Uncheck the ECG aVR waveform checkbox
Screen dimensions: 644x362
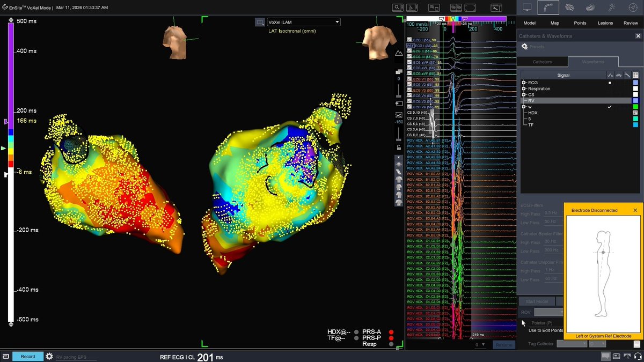point(409,62)
